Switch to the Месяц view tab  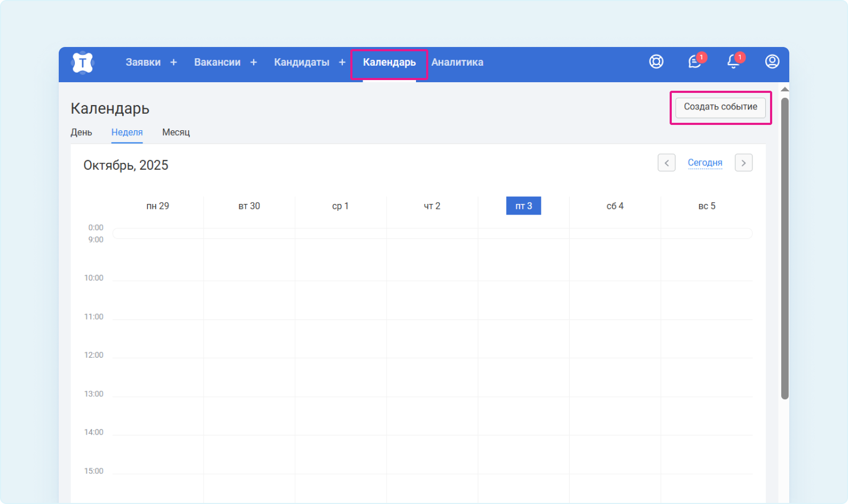point(176,132)
